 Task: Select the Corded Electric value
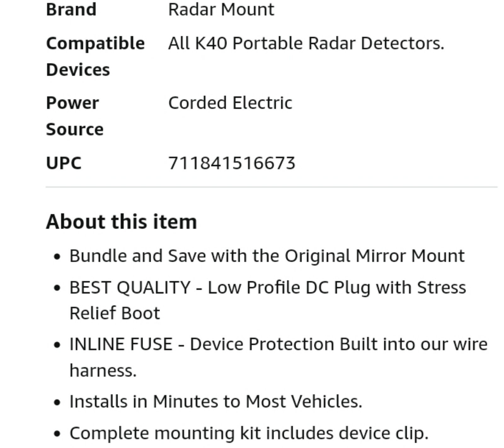[x=230, y=103]
